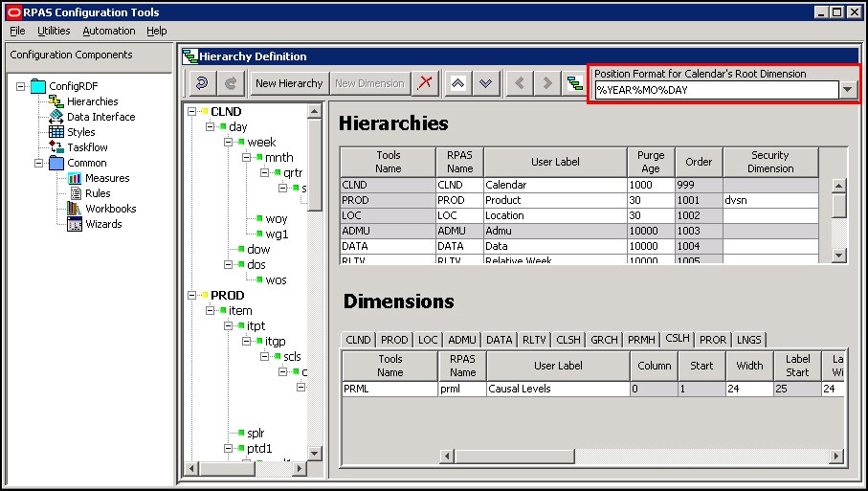
Task: Click the move down double-chevron button
Action: [x=485, y=83]
